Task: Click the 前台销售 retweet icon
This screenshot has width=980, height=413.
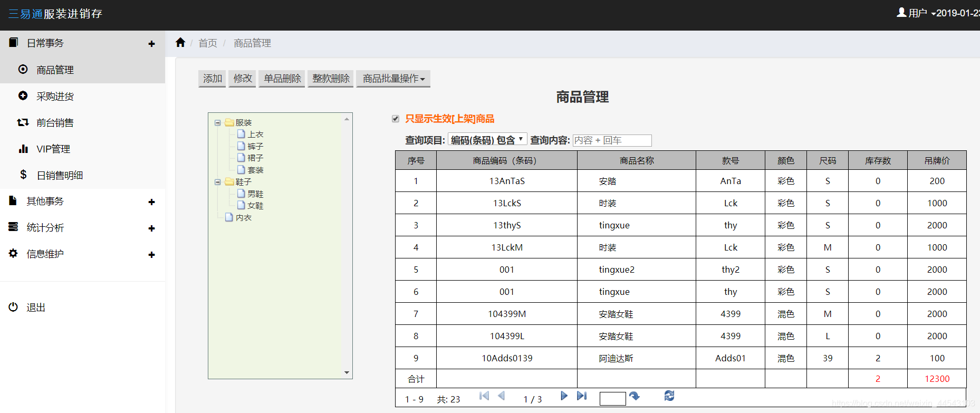Action: tap(23, 122)
